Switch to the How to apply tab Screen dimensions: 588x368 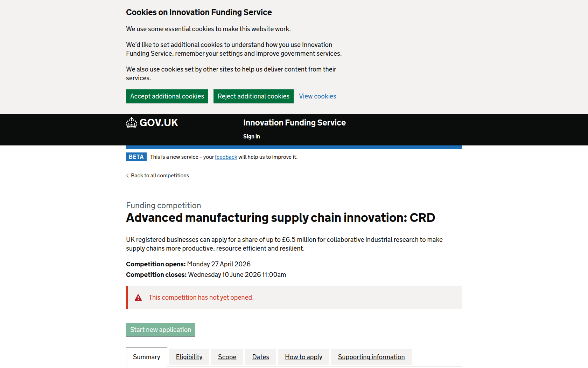point(303,357)
